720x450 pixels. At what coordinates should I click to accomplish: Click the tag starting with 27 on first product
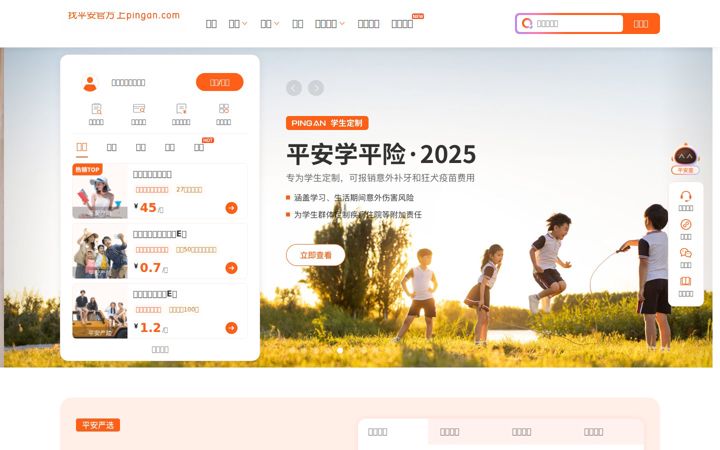189,190
